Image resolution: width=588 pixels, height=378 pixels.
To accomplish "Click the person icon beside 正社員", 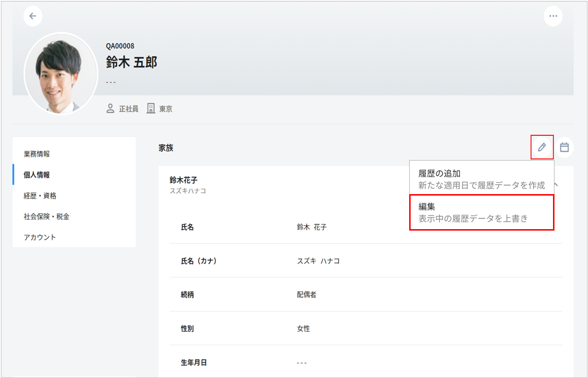I will pos(110,108).
